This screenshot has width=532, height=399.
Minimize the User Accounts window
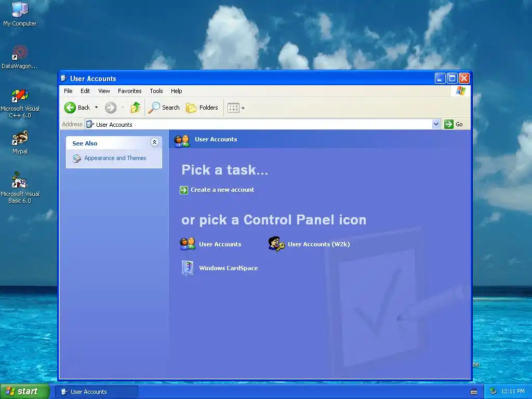440,78
